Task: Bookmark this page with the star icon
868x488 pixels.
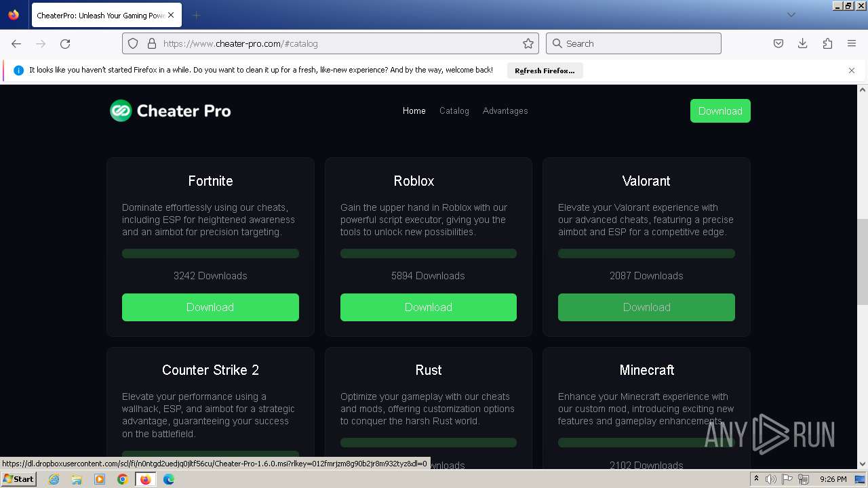Action: tap(528, 43)
